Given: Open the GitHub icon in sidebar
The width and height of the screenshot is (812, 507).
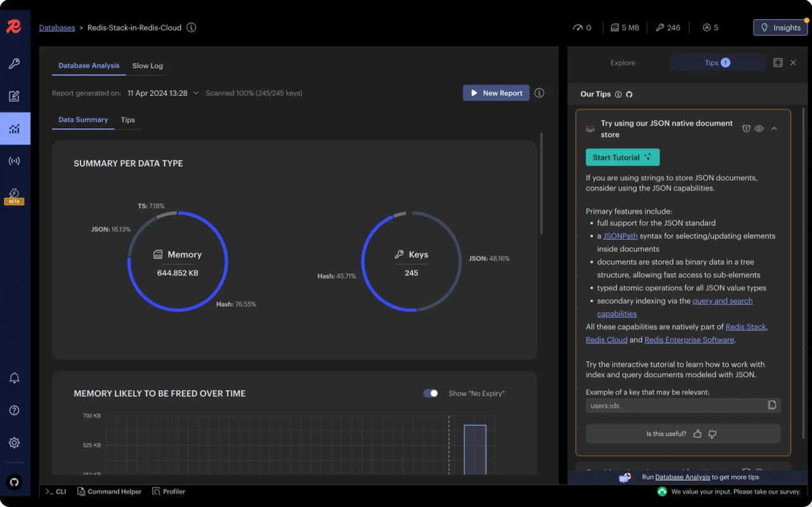Looking at the screenshot, I should tap(14, 482).
